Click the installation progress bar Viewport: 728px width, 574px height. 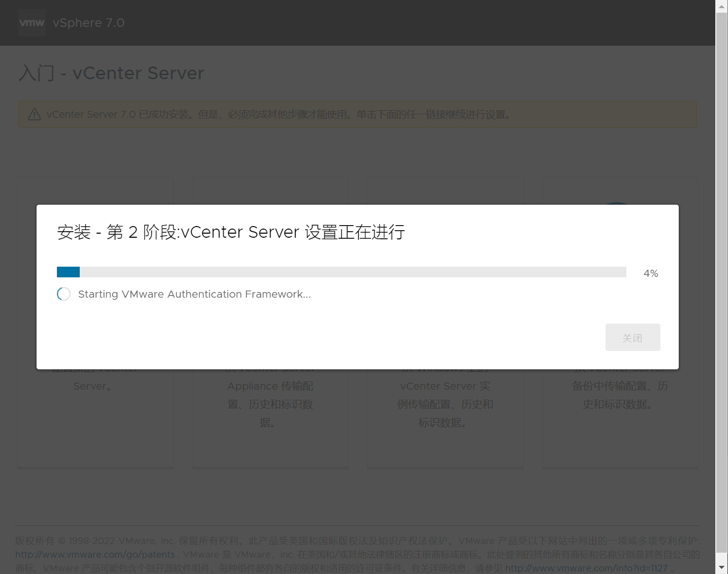[341, 272]
